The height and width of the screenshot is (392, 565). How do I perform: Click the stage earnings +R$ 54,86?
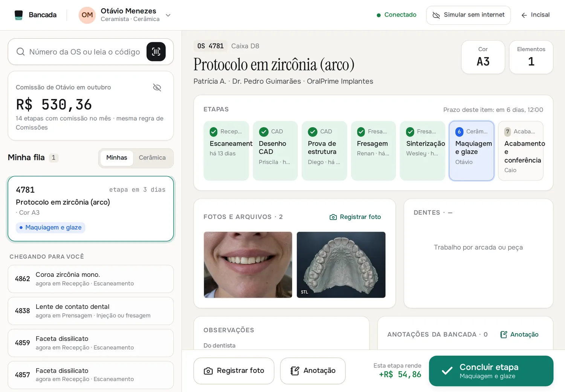[x=400, y=375]
